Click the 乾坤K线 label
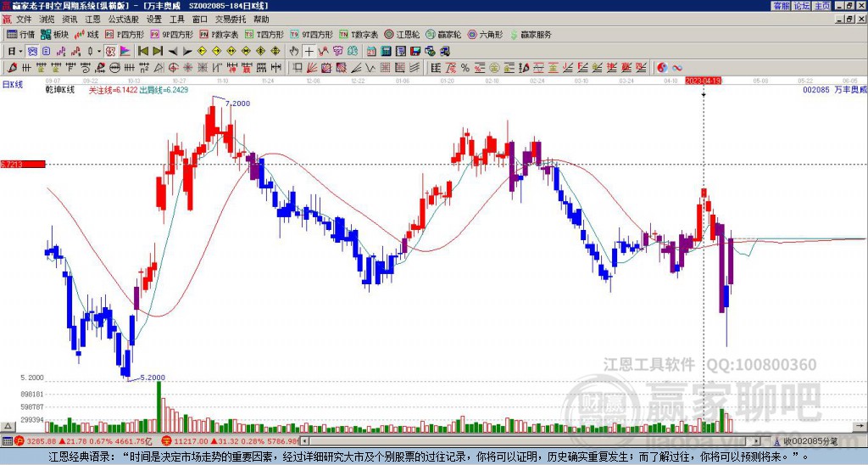The width and height of the screenshot is (868, 465). 60,90
